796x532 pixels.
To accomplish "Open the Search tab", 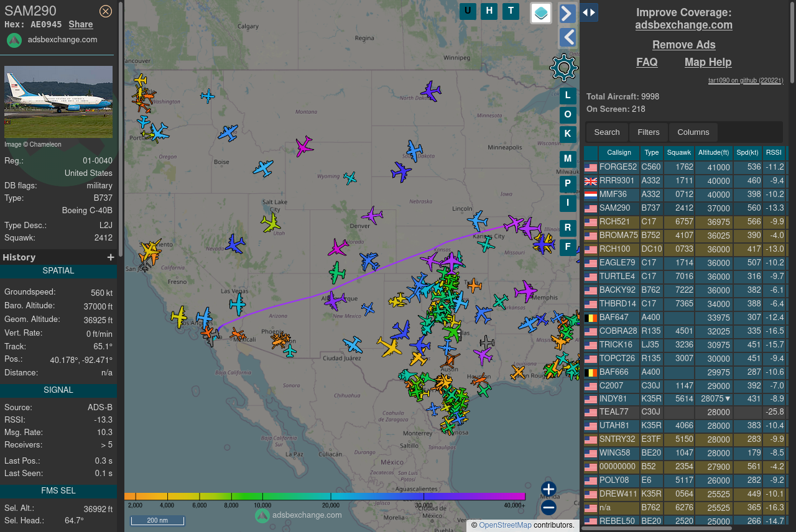I will [607, 132].
